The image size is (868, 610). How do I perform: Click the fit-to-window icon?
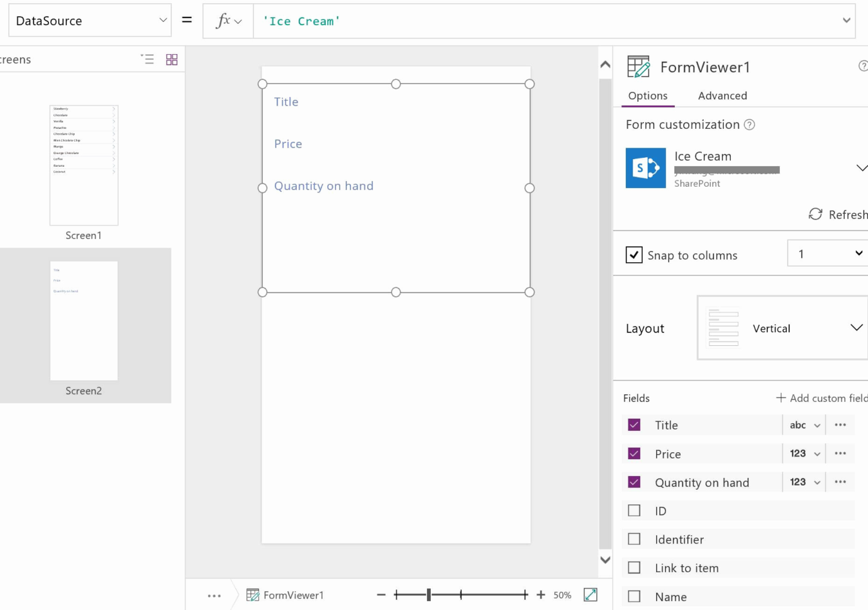(590, 595)
